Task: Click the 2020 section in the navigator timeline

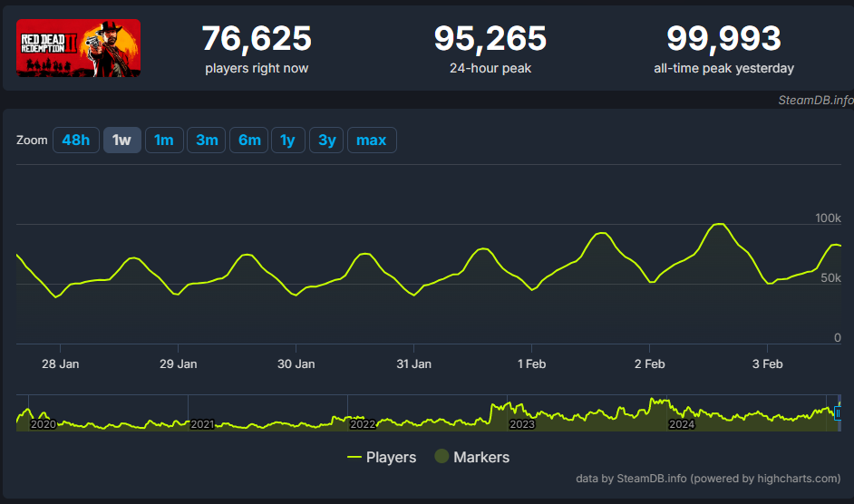Action: tap(44, 423)
